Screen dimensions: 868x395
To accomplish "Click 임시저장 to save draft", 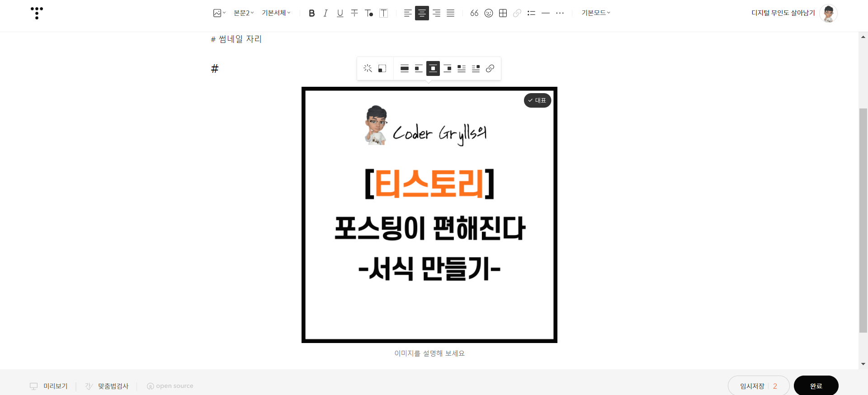I will point(752,386).
